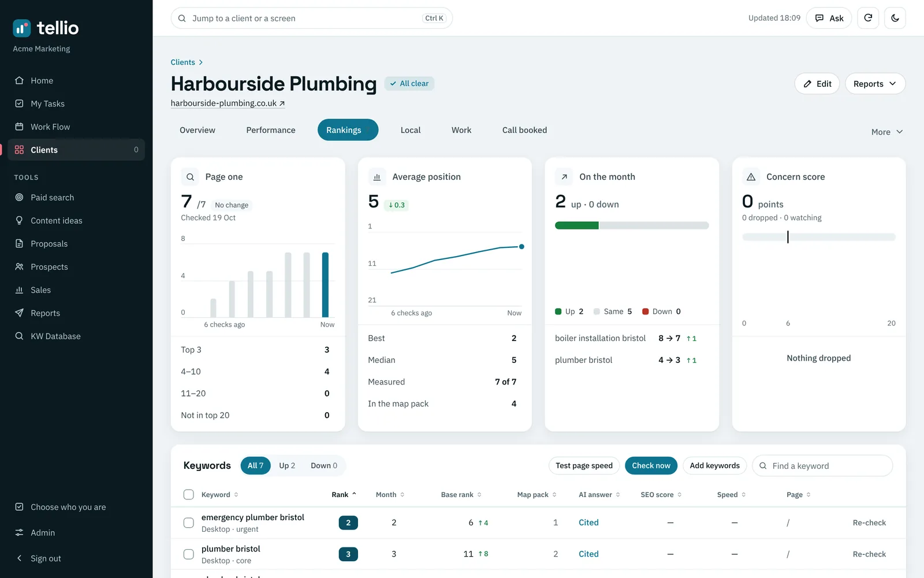
Task: Tick checkbox for emergency plumber bristol
Action: (189, 523)
